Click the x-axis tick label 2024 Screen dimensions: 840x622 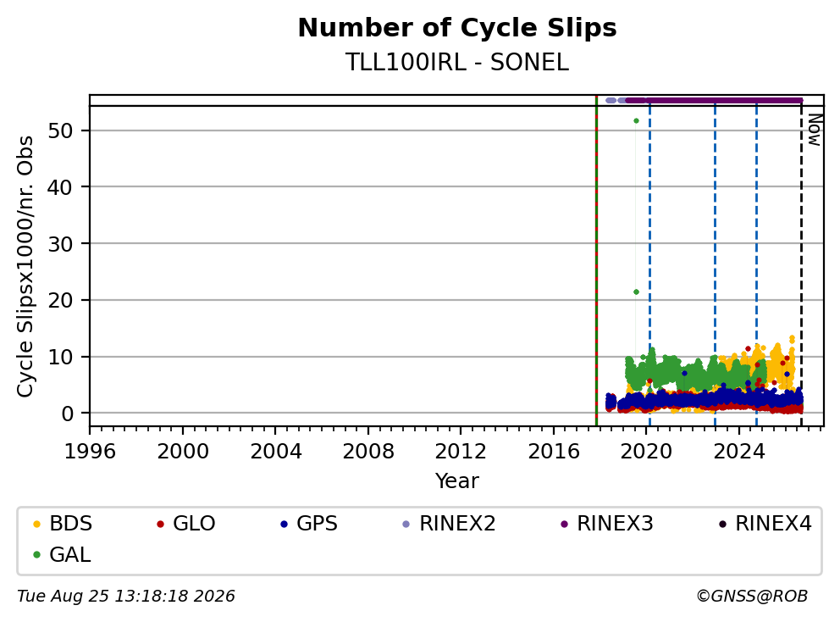point(738,452)
